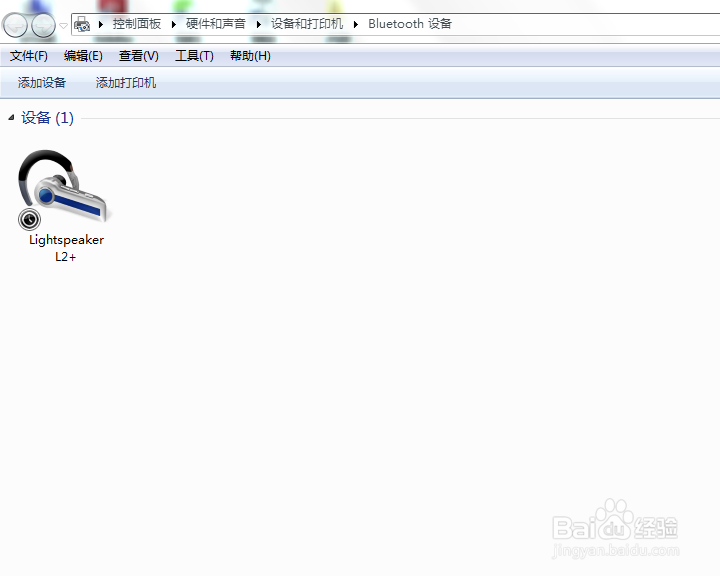Open the 工具(T) menu
Image resolution: width=720 pixels, height=576 pixels.
[x=194, y=56]
